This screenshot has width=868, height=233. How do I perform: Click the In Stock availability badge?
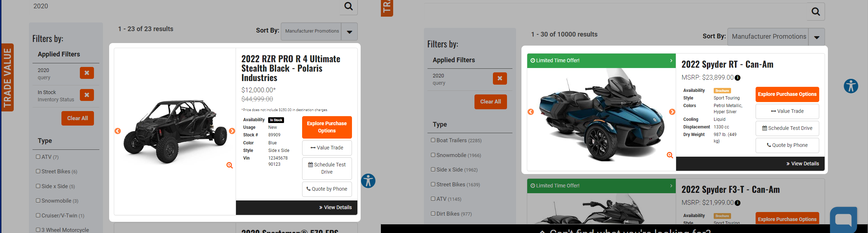pyautogui.click(x=276, y=120)
